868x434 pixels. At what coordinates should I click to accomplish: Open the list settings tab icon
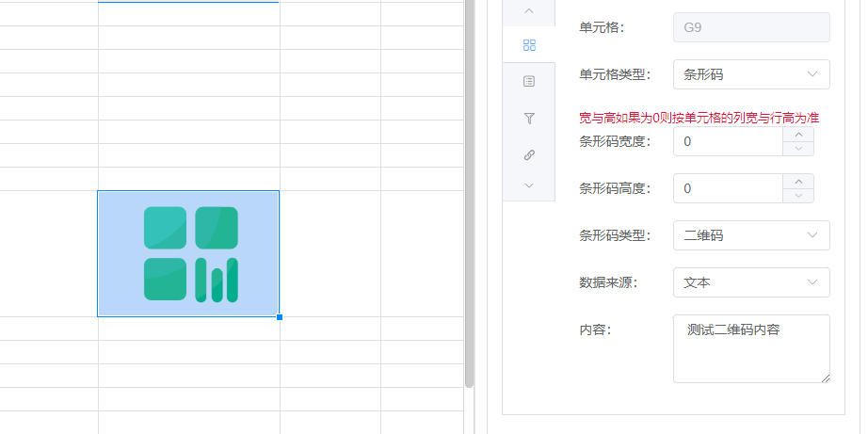[x=529, y=82]
